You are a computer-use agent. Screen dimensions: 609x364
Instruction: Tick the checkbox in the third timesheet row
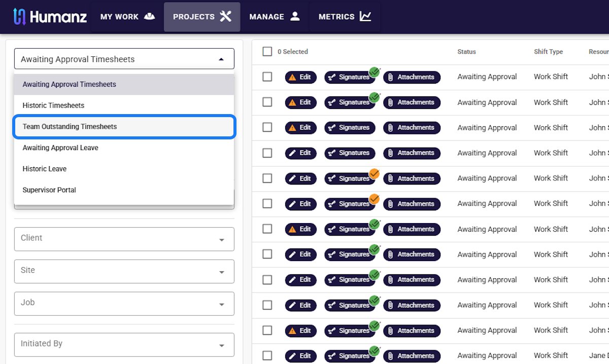coord(267,127)
